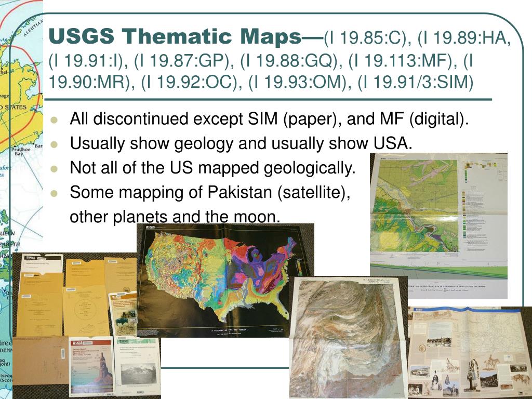Click the colorful USA geology map photo
This screenshot has width=532, height=399.
[x=225, y=280]
